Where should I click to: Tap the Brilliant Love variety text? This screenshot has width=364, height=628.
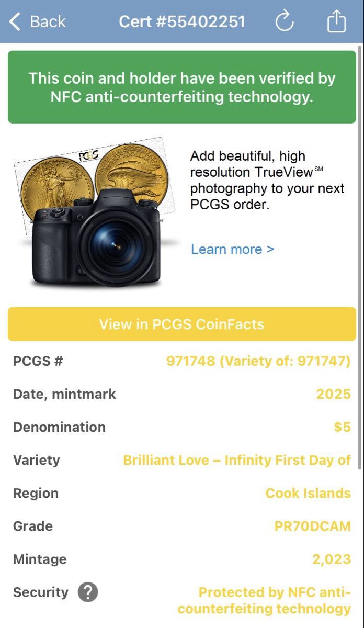pyautogui.click(x=236, y=460)
